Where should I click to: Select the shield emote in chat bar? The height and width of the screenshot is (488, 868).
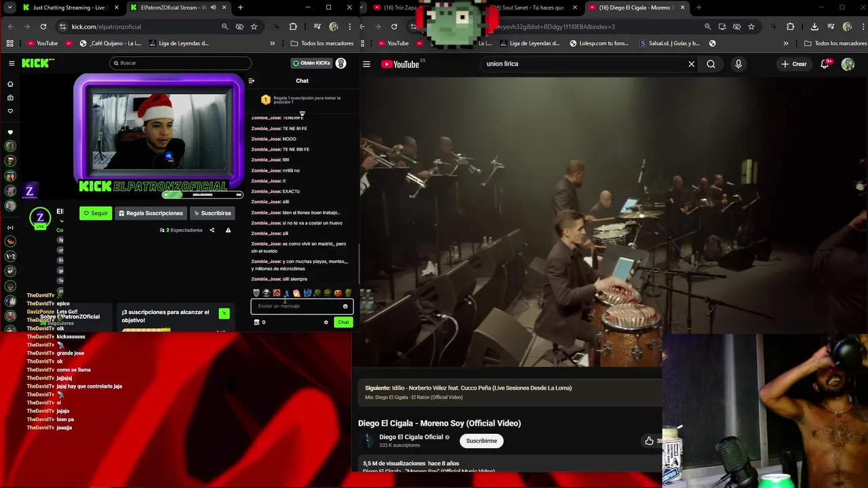[x=256, y=293]
